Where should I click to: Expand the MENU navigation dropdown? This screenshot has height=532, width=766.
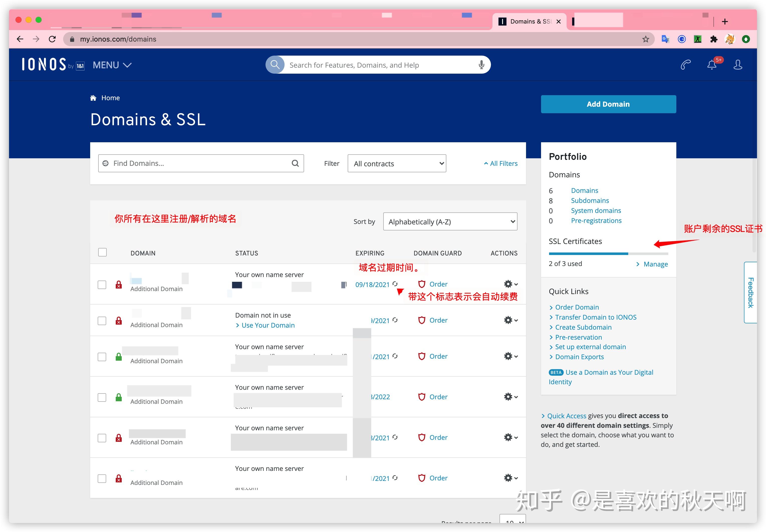click(112, 65)
